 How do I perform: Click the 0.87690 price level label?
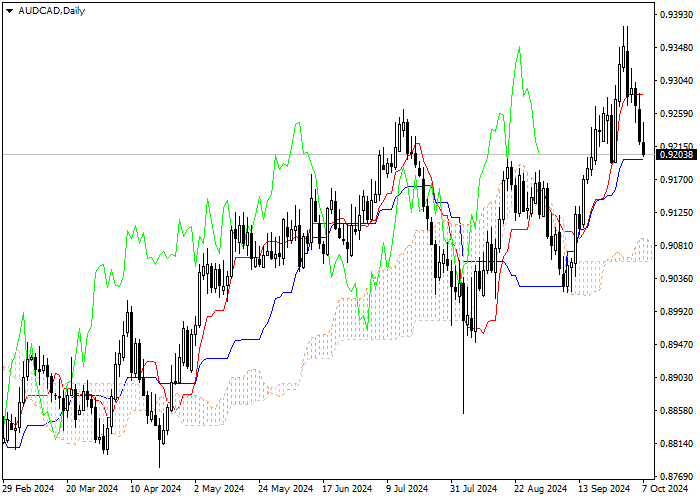click(x=677, y=477)
